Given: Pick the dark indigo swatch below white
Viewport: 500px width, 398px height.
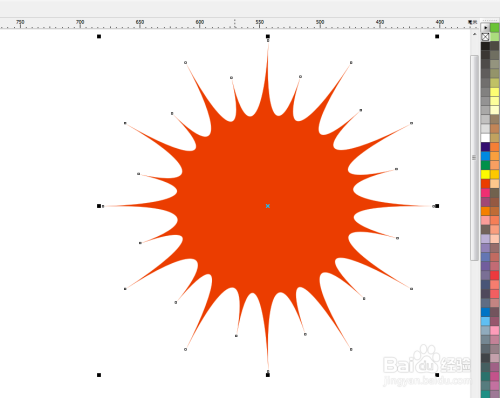Looking at the screenshot, I should (x=485, y=147).
